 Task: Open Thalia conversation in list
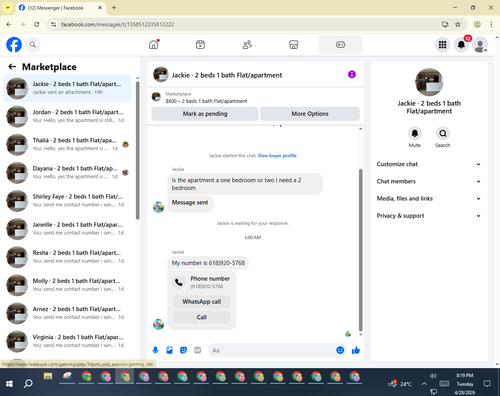point(67,144)
